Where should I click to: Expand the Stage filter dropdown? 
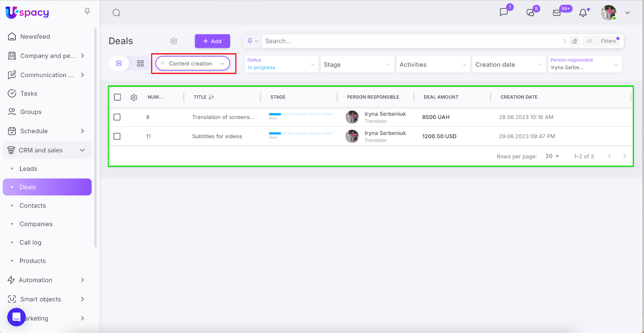tap(357, 64)
